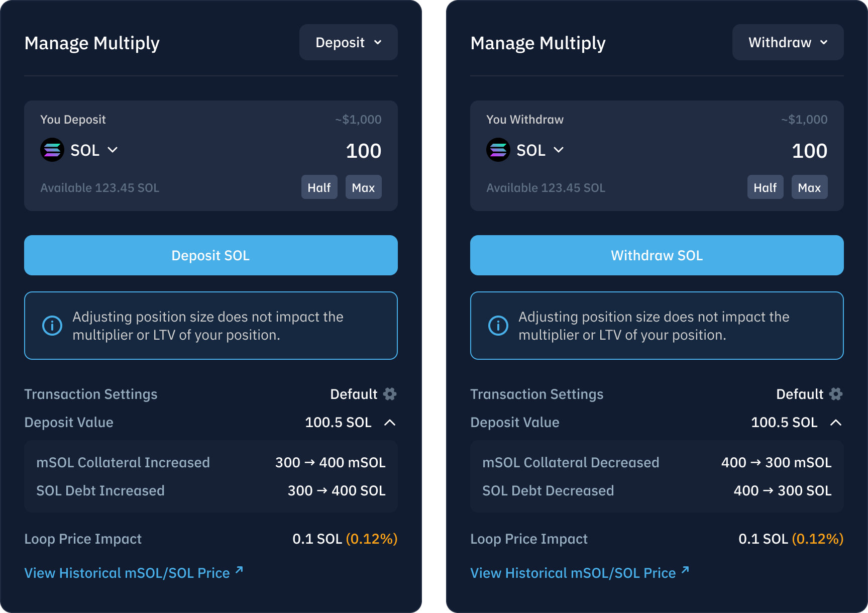Click the SOL token logo in the withdraw panel
868x613 pixels.
coord(498,150)
